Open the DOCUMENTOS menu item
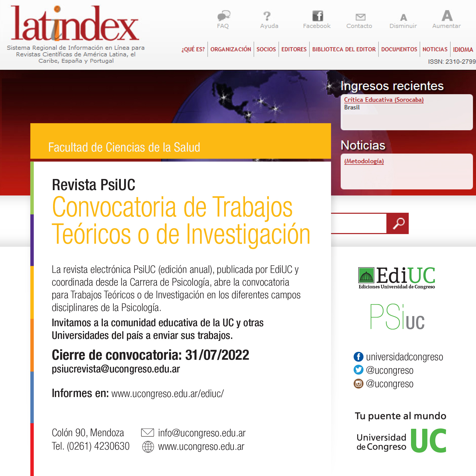 pos(399,49)
